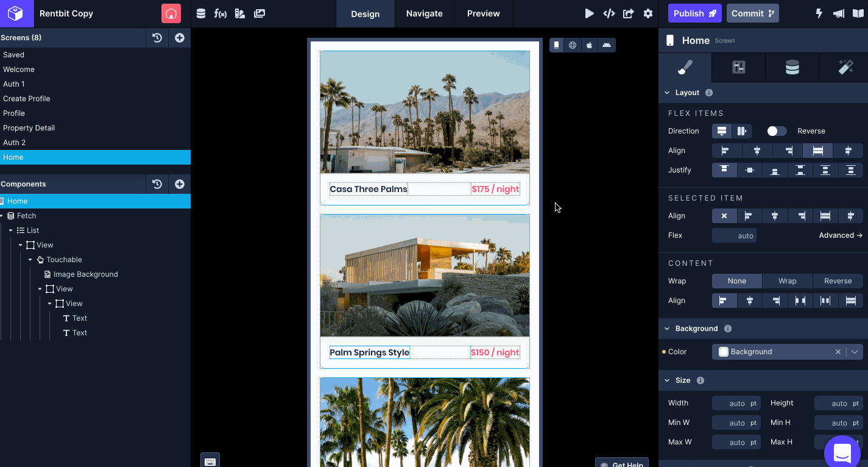Open project settings gear icon
This screenshot has height=467, width=868.
648,13
